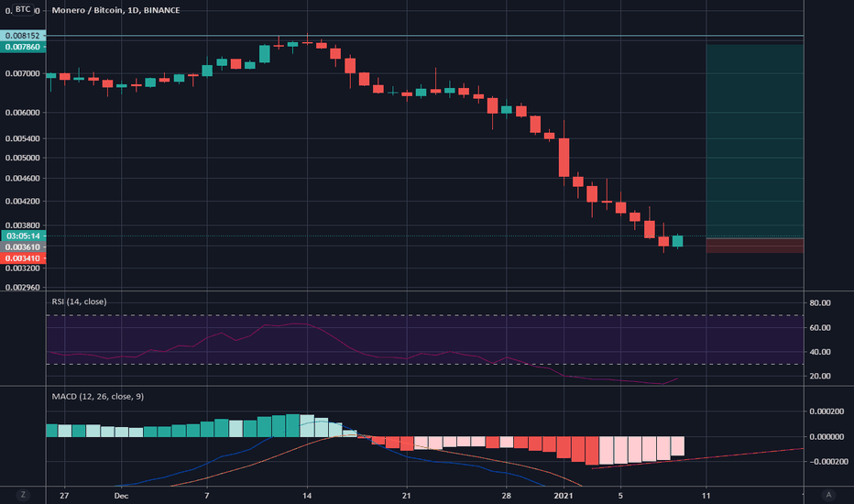This screenshot has width=854, height=504.
Task: Click the 0.007860 green target price label
Action: (23, 47)
